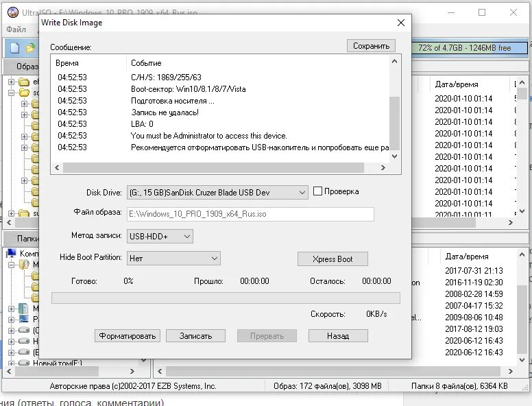
Task: Click scroll-down arrow of lower file list
Action: (x=522, y=360)
